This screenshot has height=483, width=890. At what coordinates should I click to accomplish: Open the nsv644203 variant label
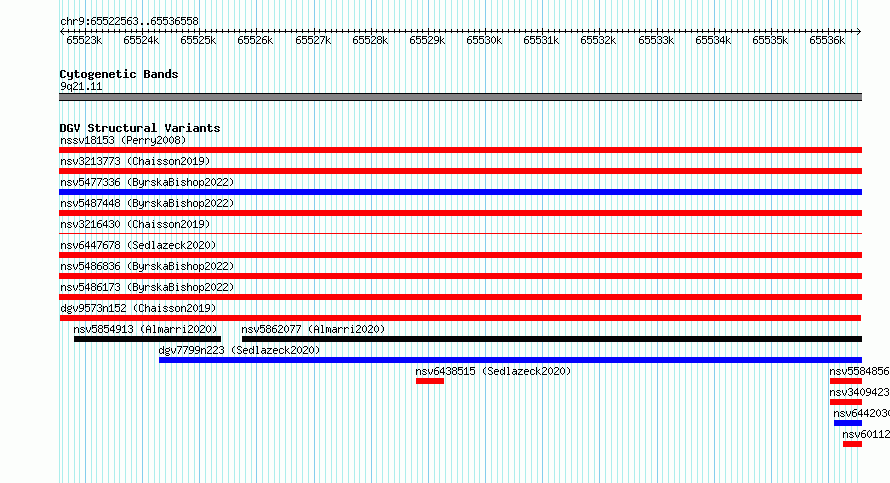pyautogui.click(x=862, y=413)
